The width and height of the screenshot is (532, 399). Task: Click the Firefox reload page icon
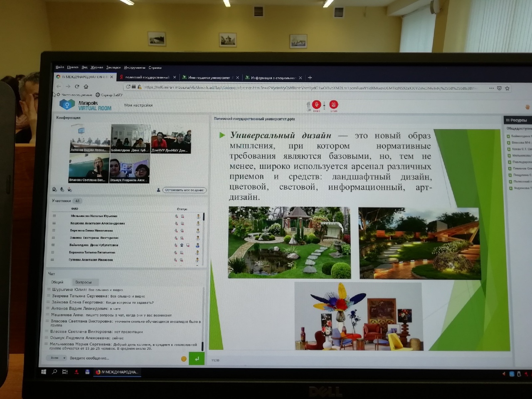[x=77, y=86]
